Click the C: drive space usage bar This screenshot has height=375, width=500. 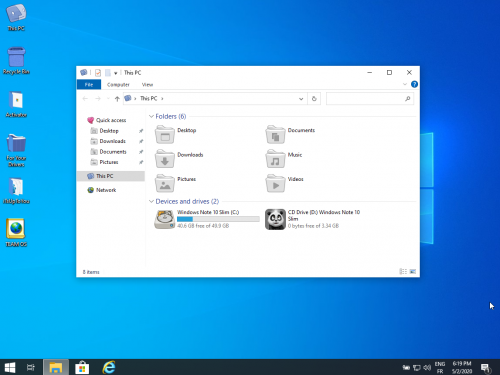218,219
